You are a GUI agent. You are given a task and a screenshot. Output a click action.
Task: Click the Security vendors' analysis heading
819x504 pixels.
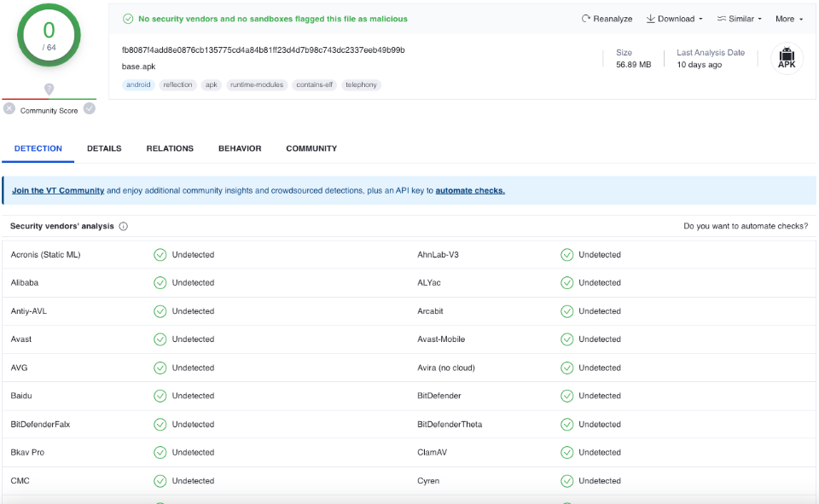(62, 226)
